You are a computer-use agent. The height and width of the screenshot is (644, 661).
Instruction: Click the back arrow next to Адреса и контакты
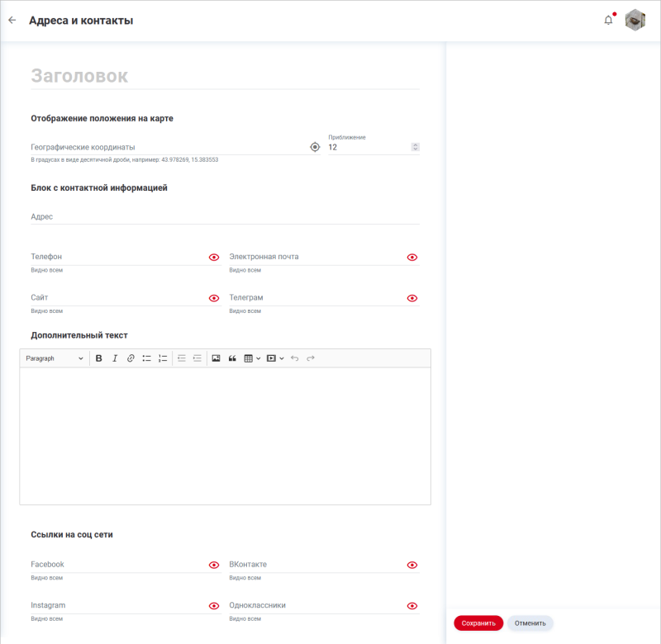tap(12, 20)
